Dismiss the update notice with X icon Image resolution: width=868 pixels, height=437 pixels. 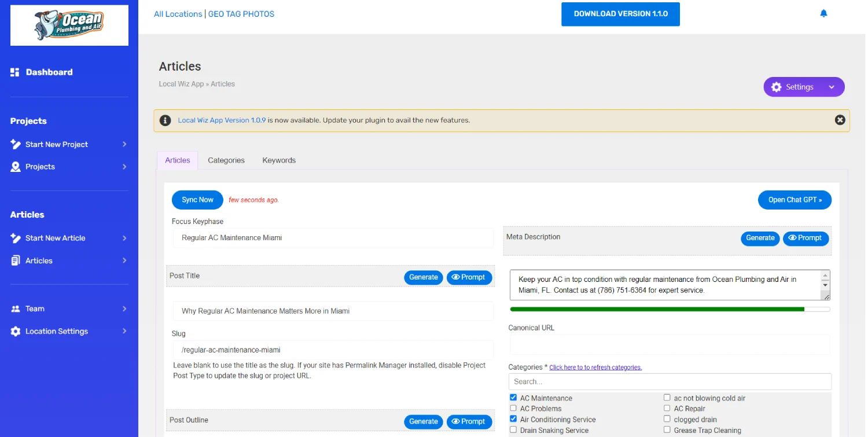point(840,120)
